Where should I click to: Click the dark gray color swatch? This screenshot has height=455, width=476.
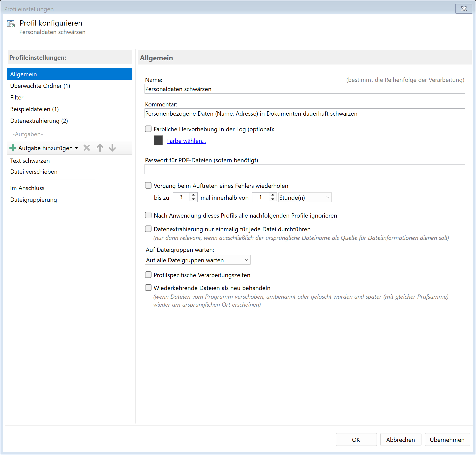pyautogui.click(x=158, y=140)
